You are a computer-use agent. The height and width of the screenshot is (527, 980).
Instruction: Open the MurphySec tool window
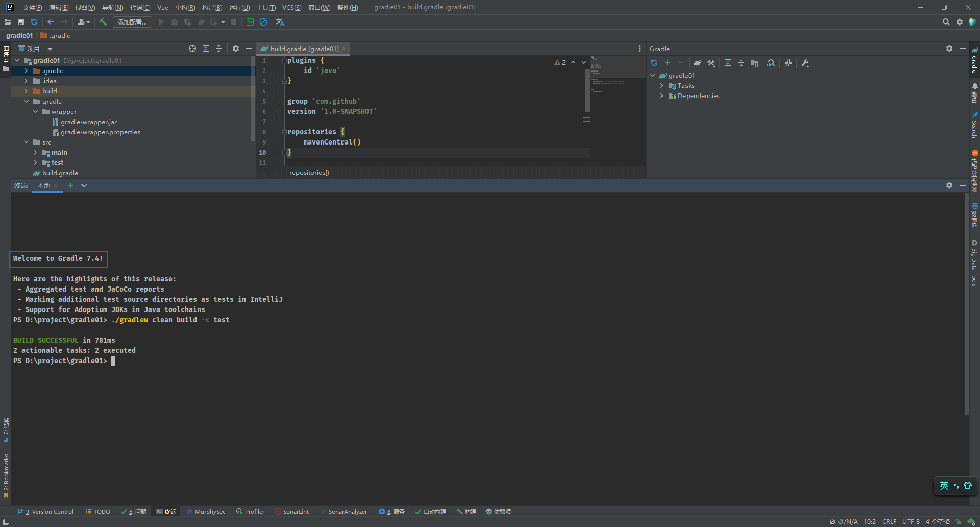pyautogui.click(x=206, y=511)
